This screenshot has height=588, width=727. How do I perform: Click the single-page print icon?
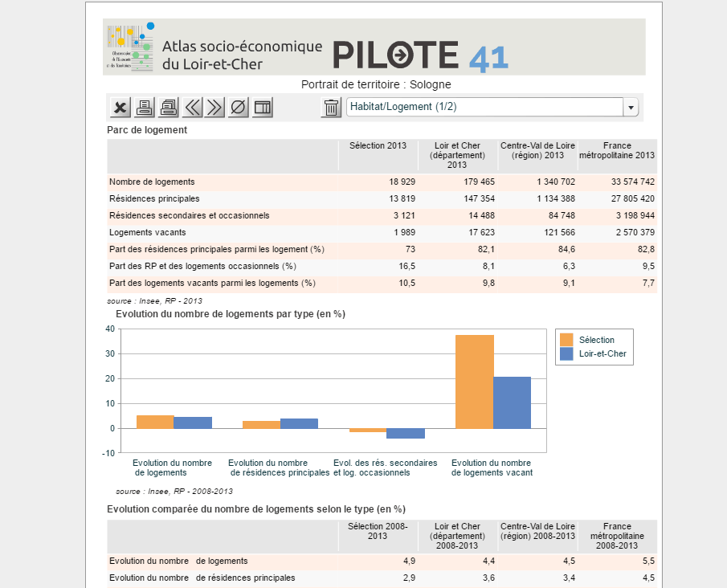point(145,108)
